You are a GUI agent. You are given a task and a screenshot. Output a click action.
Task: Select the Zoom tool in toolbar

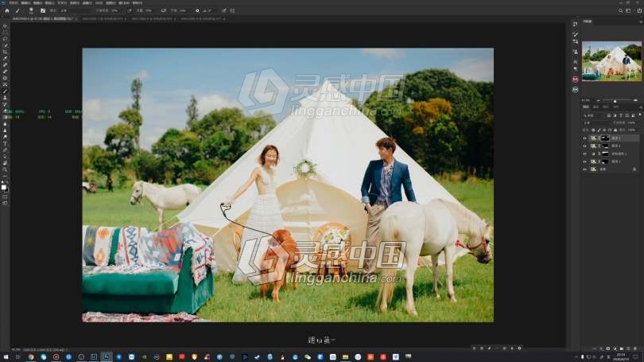(5, 169)
